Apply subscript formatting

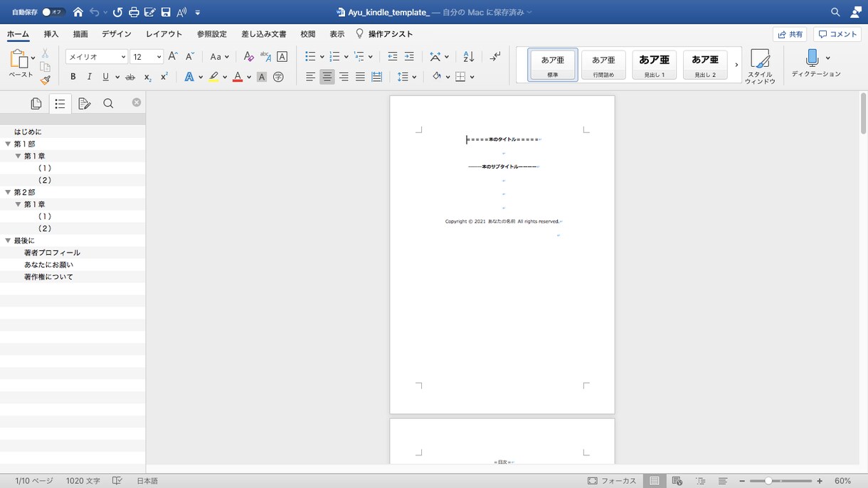(147, 77)
